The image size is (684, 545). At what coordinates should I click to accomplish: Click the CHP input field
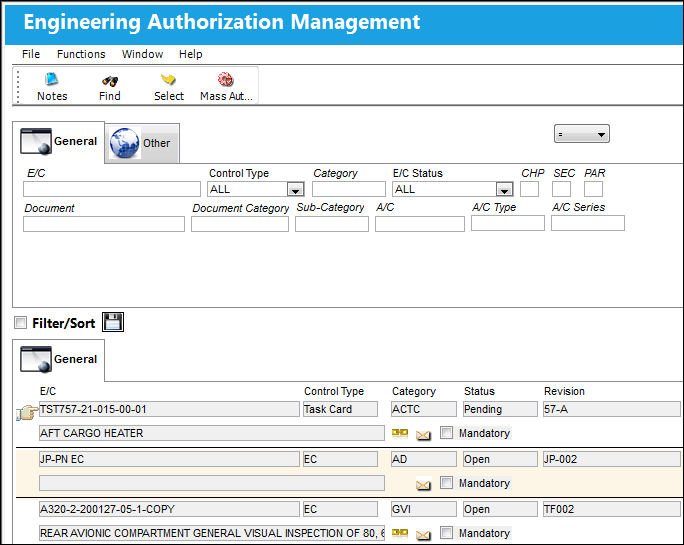[x=529, y=189]
